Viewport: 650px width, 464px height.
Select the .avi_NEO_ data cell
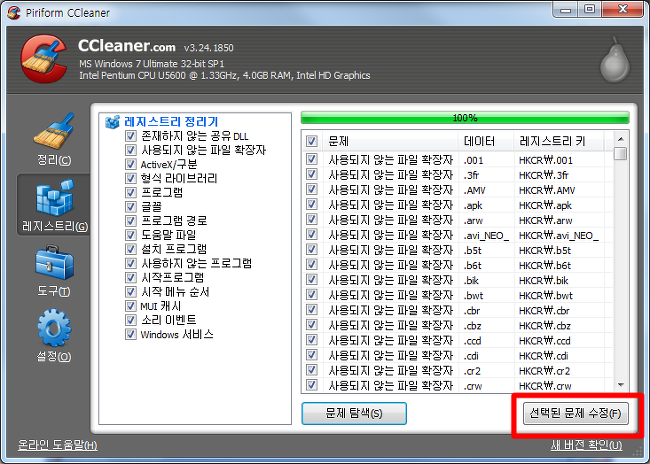pos(486,236)
